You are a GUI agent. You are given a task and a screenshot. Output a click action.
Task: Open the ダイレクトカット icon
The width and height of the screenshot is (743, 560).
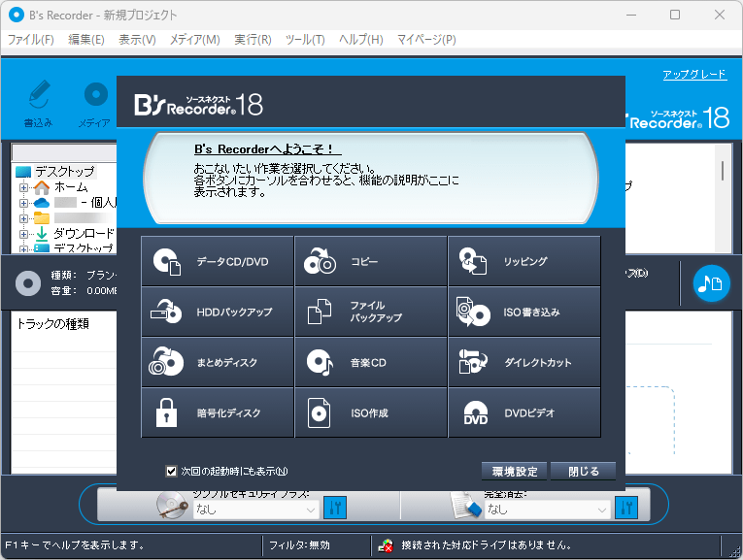pos(472,362)
